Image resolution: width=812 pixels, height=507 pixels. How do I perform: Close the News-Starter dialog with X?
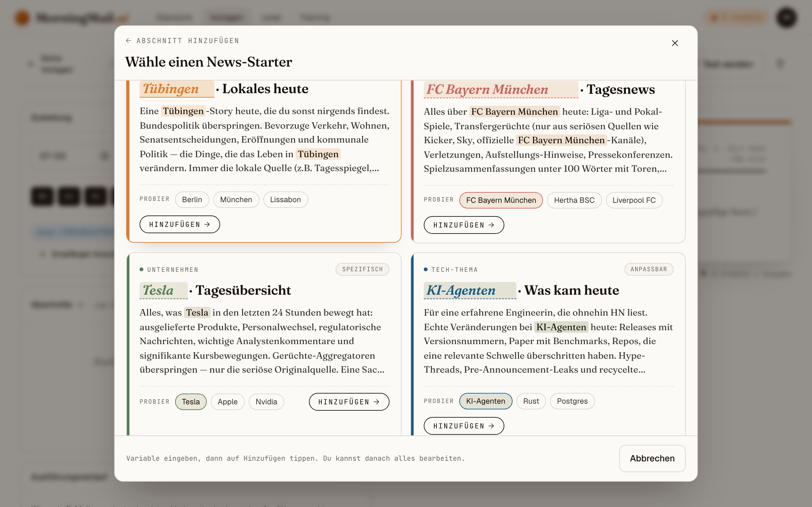675,43
